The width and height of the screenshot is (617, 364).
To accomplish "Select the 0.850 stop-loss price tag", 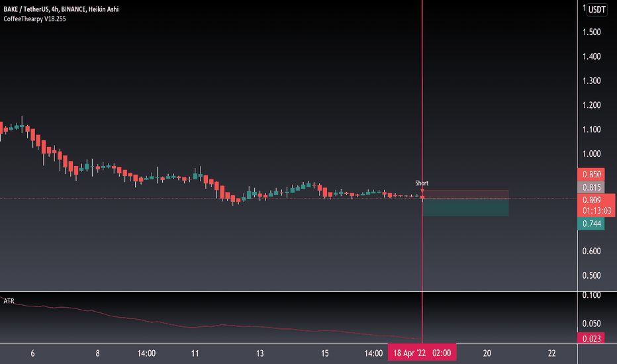I will pos(591,174).
